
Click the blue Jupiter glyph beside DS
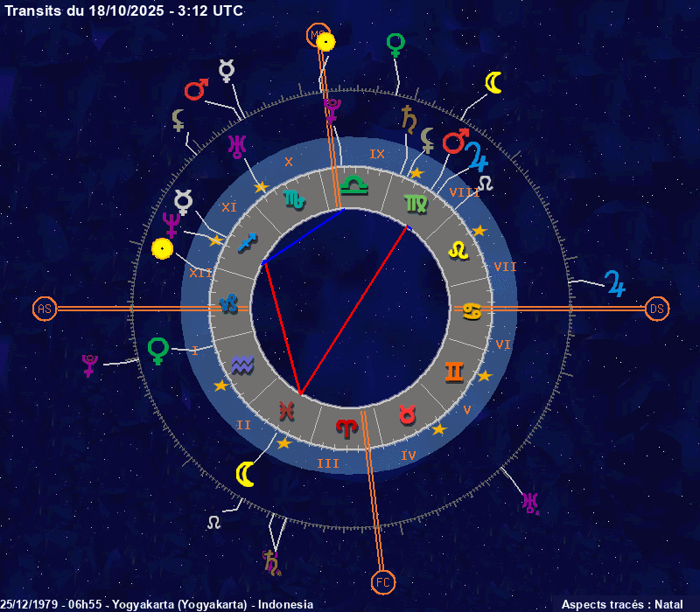615,283
